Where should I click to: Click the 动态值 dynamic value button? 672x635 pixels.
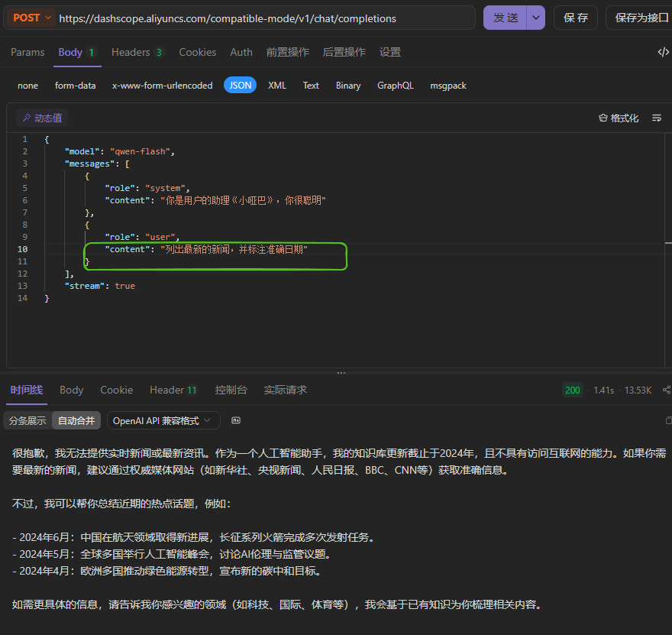point(43,118)
